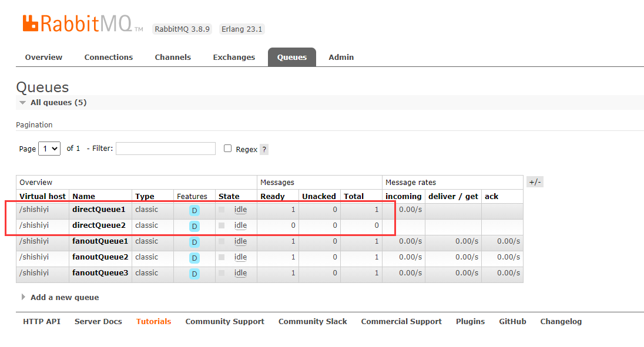Viewport: 644px width, 347px height.
Task: Focus the queue Filter input field
Action: click(x=166, y=149)
